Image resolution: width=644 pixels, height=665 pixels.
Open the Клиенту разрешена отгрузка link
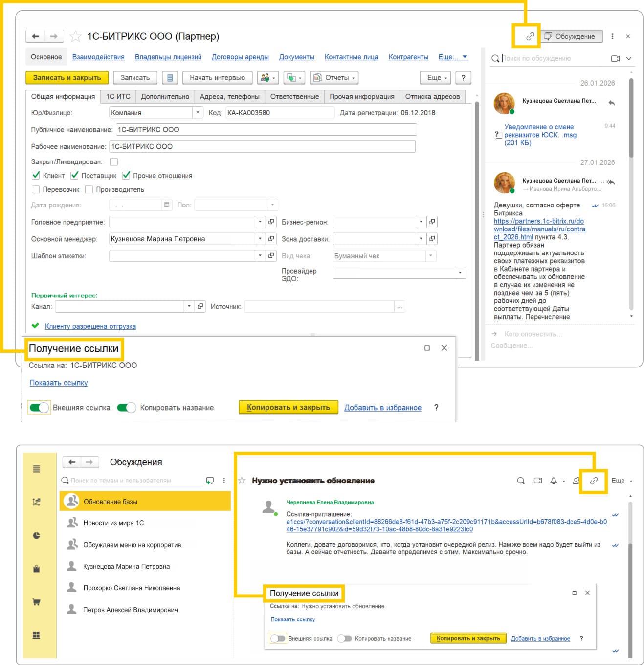[x=90, y=326]
